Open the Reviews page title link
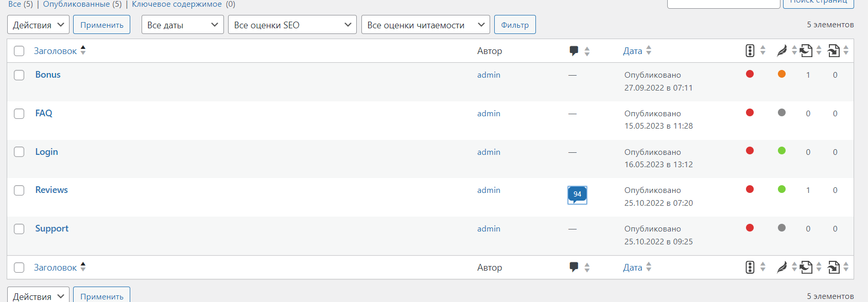The image size is (868, 302). tap(51, 190)
